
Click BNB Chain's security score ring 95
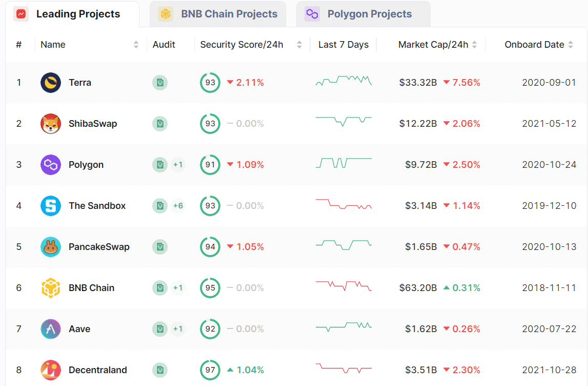coord(210,288)
